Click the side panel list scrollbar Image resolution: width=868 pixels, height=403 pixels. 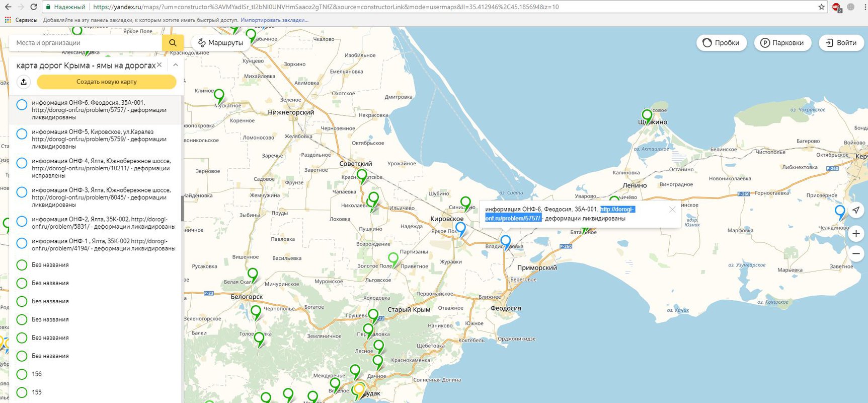pyautogui.click(x=182, y=209)
